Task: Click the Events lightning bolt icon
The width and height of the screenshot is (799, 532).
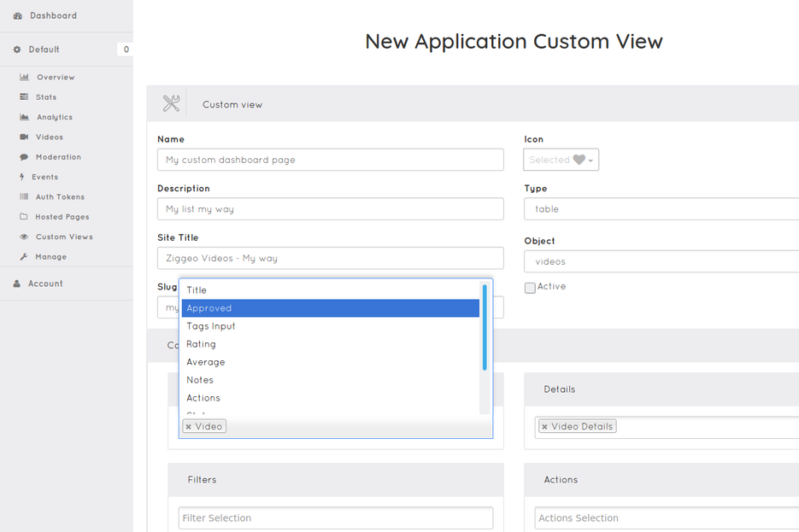Action: (x=22, y=177)
